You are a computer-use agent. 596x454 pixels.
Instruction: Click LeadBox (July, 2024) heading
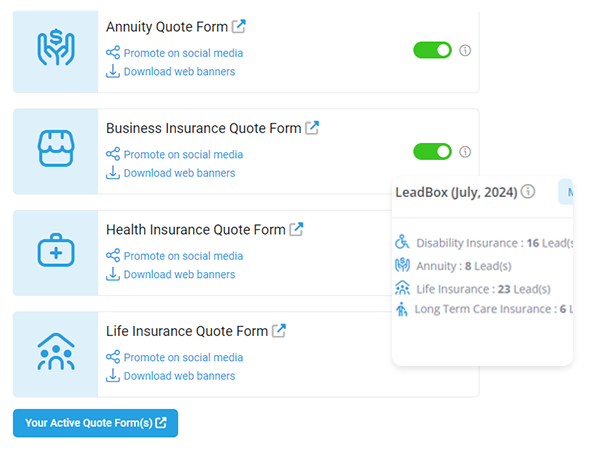456,192
